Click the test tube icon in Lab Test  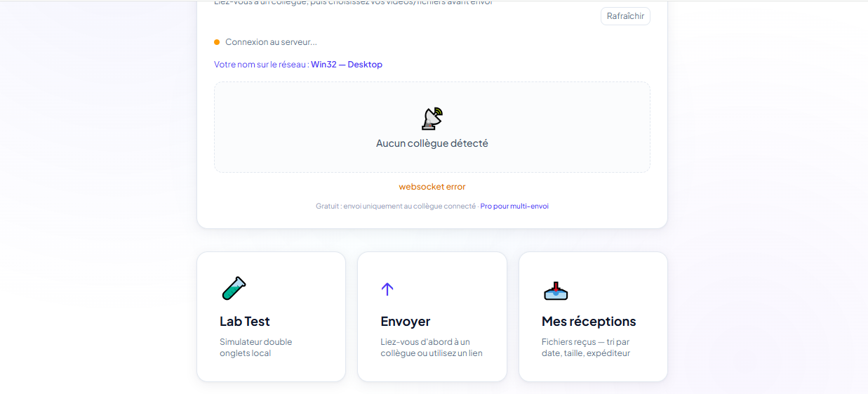[x=234, y=288]
